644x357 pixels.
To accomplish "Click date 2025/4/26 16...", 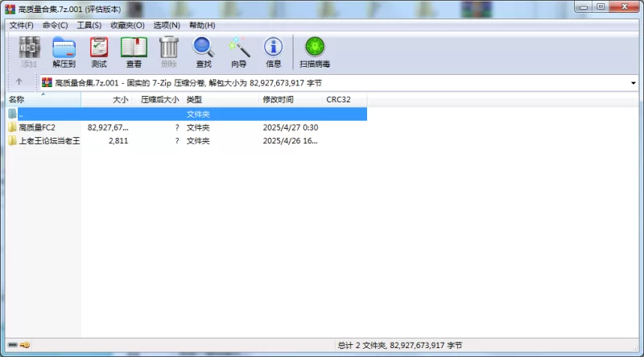I will (x=291, y=141).
